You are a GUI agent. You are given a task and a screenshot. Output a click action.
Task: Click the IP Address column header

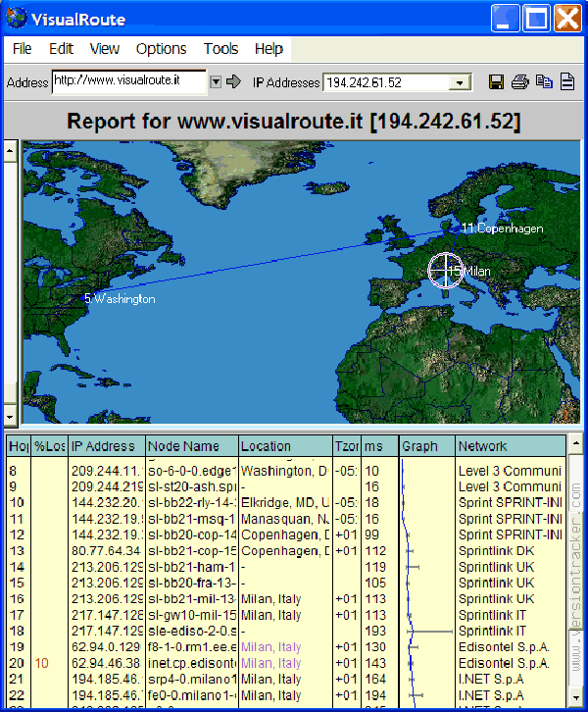106,446
